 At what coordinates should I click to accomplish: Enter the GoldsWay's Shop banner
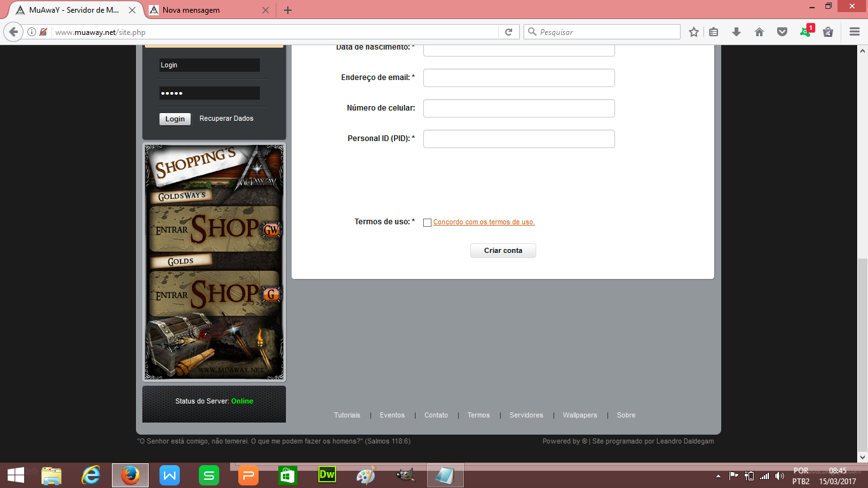tap(215, 229)
